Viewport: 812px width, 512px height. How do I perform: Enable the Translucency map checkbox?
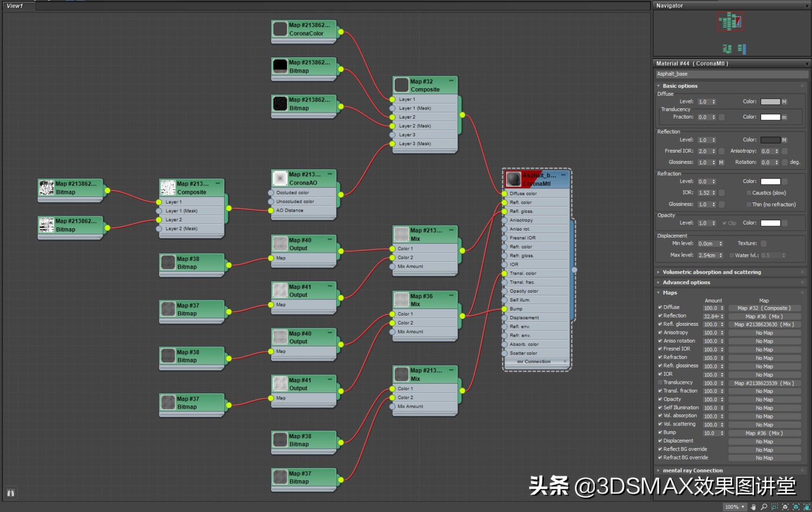(660, 383)
